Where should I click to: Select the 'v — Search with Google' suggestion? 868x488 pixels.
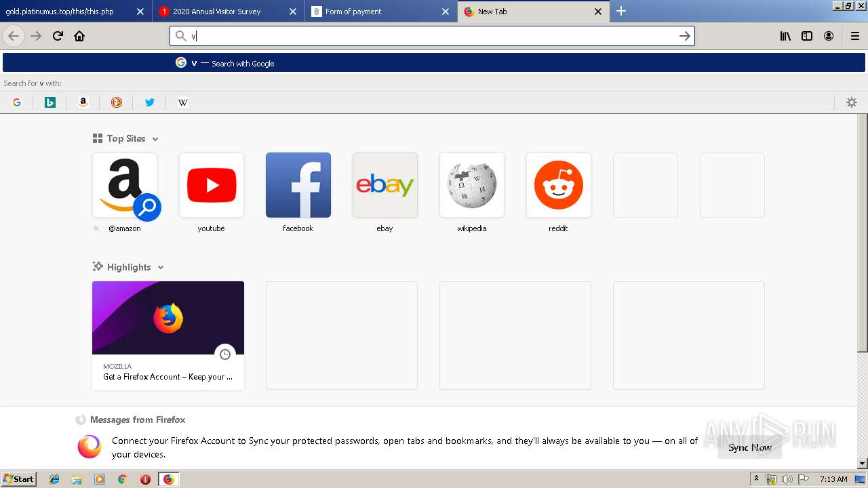[x=434, y=63]
